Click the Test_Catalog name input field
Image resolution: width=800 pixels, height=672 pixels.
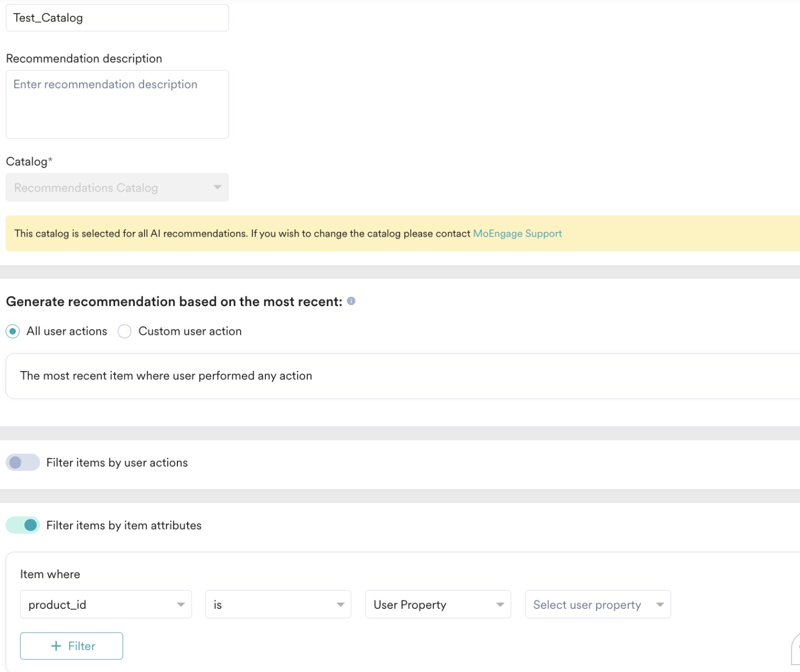(117, 18)
